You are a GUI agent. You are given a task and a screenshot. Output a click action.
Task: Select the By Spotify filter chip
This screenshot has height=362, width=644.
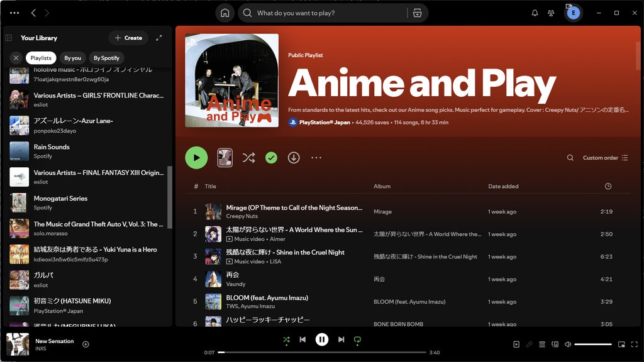[106, 58]
